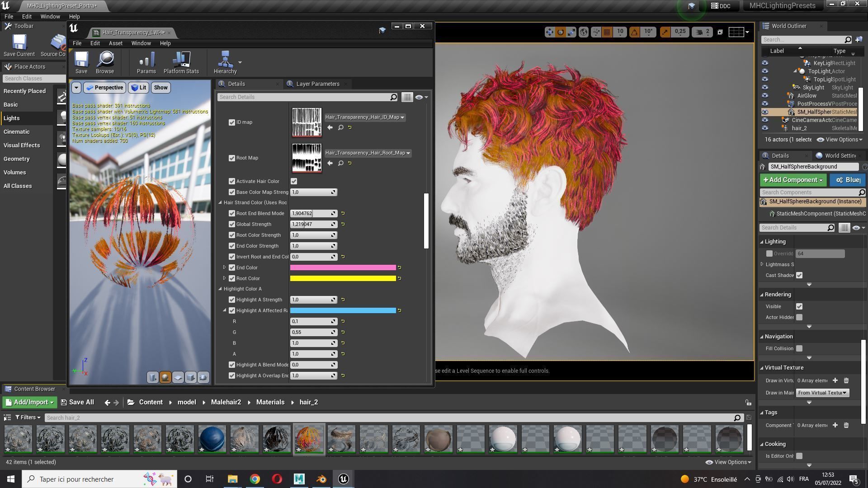Image resolution: width=868 pixels, height=488 pixels.
Task: Open Draw in Main Pass dropdown
Action: point(822,393)
